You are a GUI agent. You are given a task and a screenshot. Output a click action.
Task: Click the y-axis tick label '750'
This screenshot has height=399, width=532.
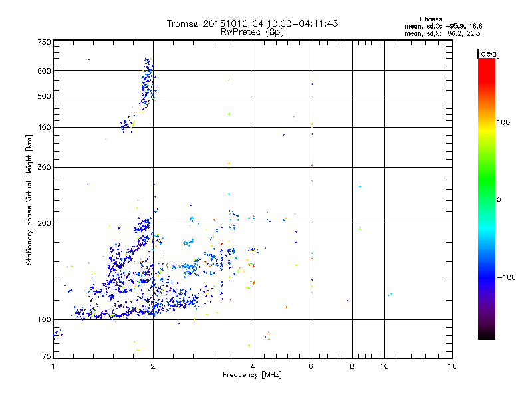[x=44, y=42]
